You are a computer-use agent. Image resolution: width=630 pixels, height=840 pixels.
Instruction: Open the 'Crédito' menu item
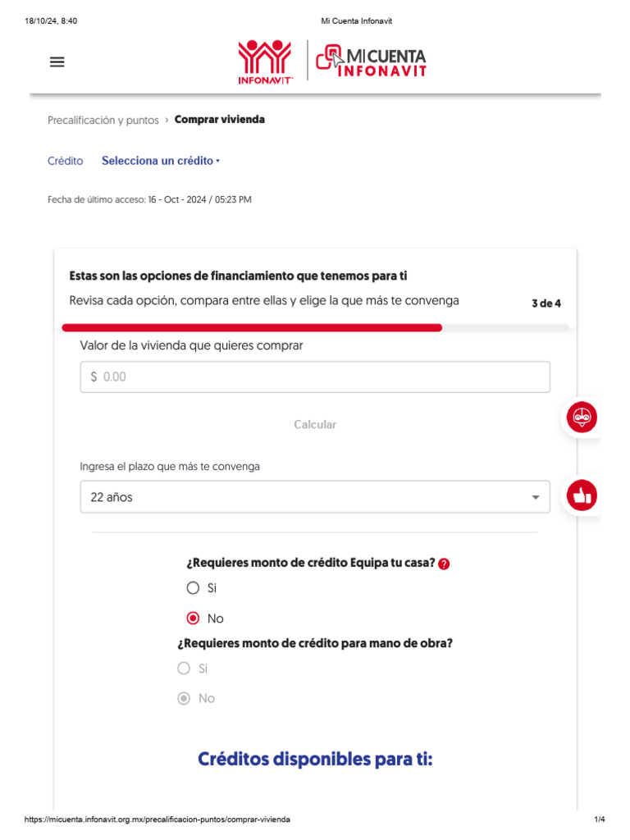tap(66, 161)
